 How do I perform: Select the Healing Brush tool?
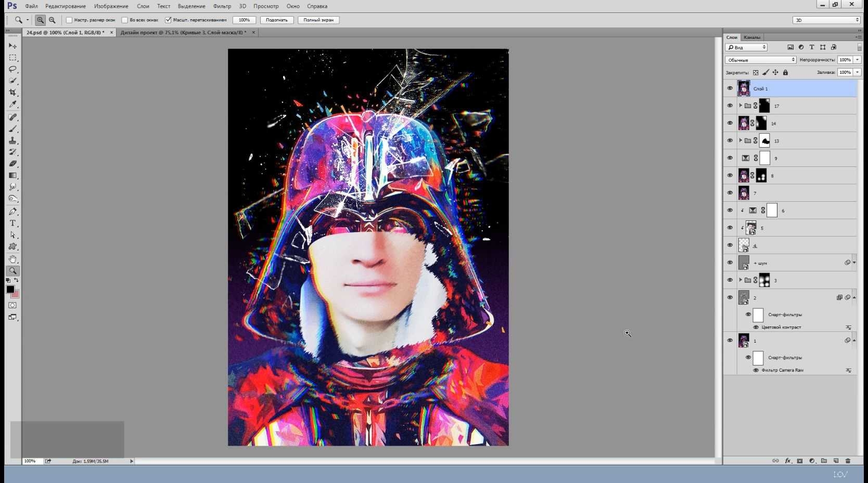12,117
